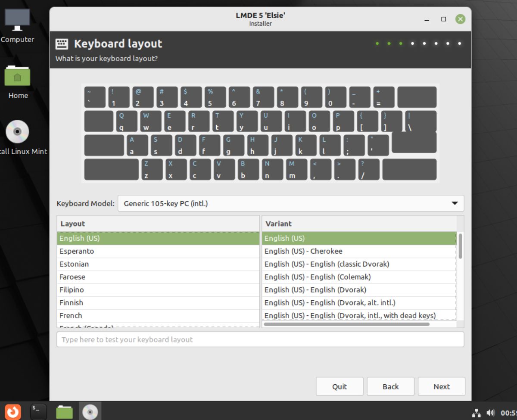Launch the terminal from the taskbar
517x420 pixels.
tap(38, 411)
